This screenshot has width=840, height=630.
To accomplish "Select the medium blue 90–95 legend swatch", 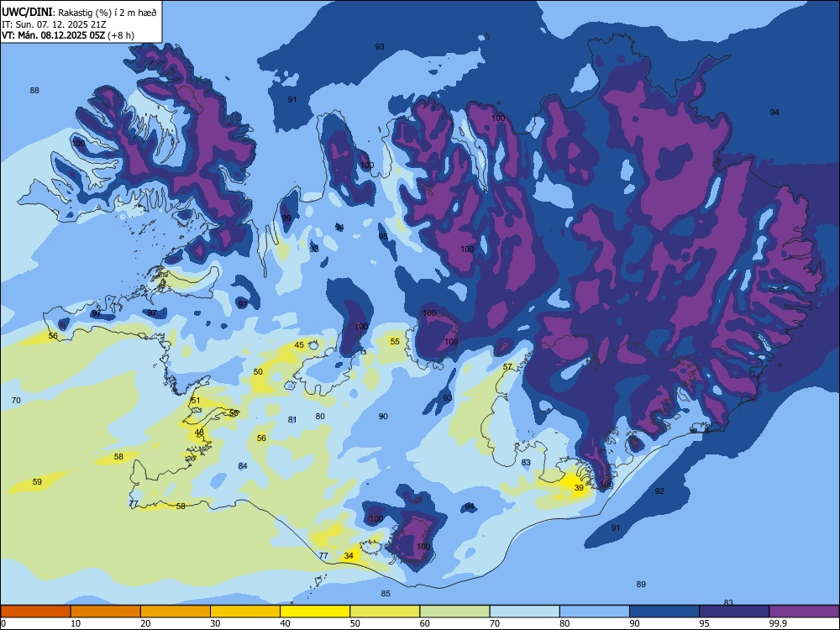I will pyautogui.click(x=664, y=612).
